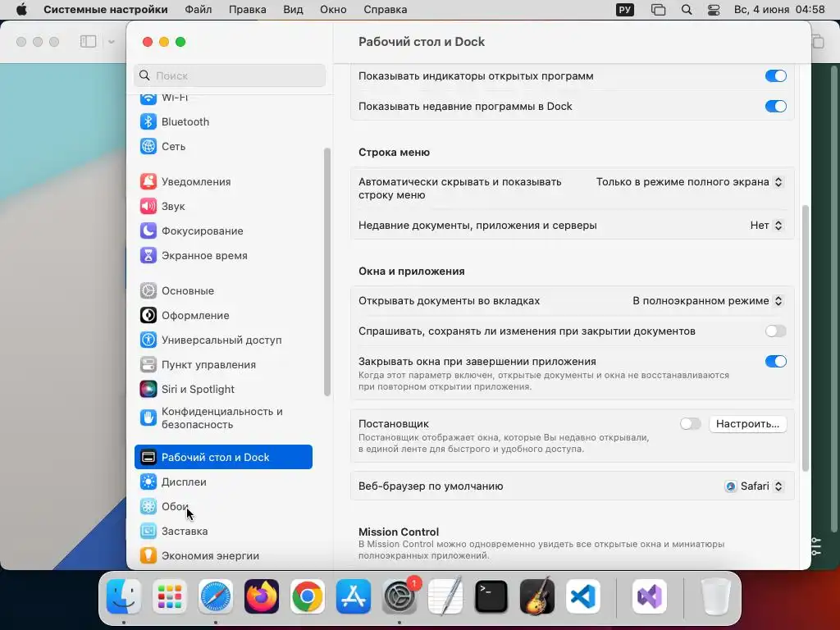Select Рабочий стол и Dock sidebar item
840x630 pixels.
[223, 457]
